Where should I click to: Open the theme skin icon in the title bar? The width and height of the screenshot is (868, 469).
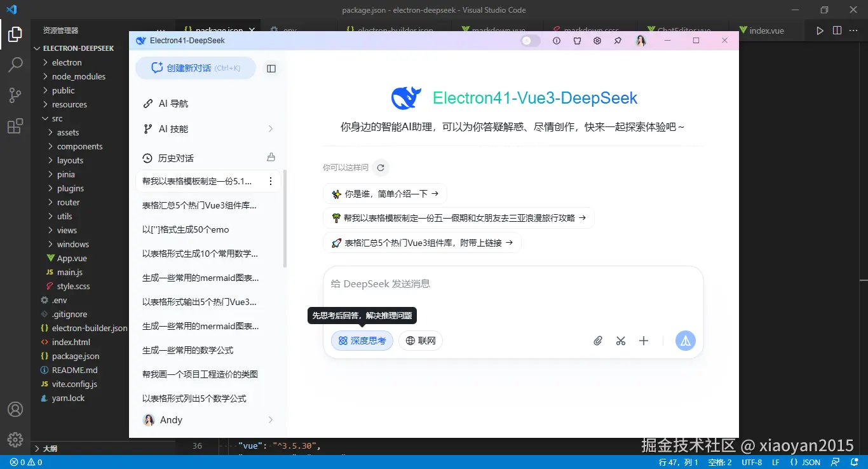pyautogui.click(x=576, y=40)
